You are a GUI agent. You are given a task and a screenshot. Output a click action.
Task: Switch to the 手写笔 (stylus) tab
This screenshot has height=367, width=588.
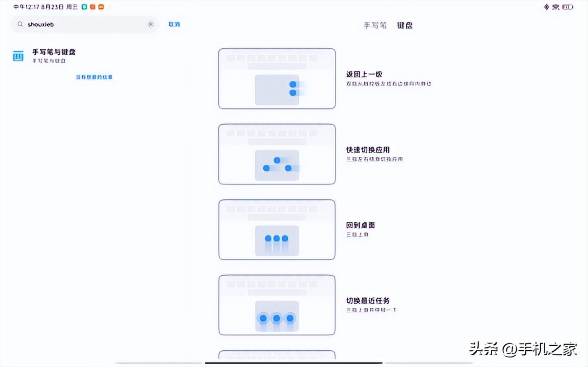(375, 25)
